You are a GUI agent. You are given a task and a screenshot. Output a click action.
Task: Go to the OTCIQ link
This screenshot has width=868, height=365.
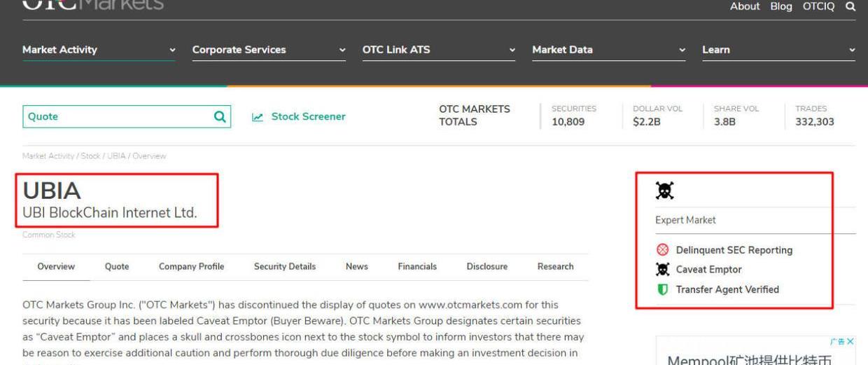pyautogui.click(x=819, y=6)
